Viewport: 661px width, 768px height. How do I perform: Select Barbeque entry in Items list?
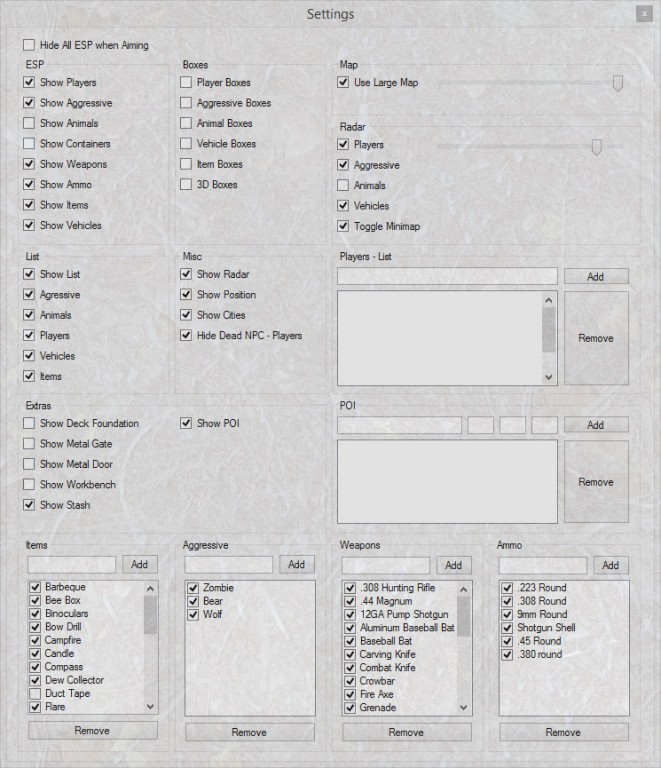click(65, 587)
